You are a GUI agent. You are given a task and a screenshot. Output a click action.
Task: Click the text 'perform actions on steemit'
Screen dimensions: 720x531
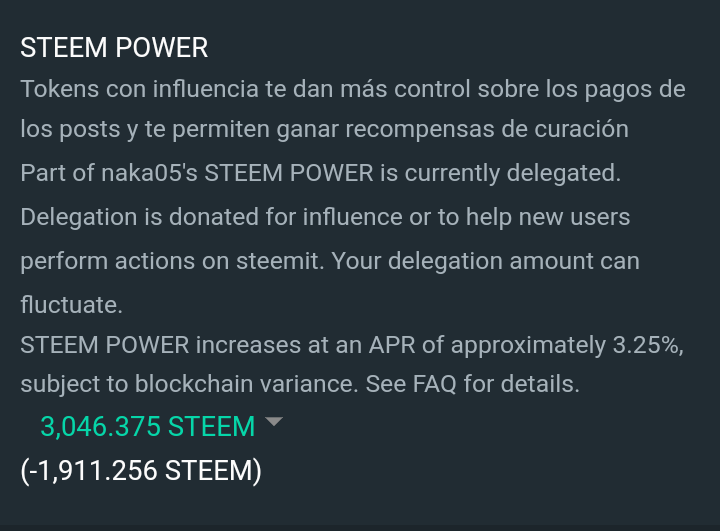click(x=172, y=261)
